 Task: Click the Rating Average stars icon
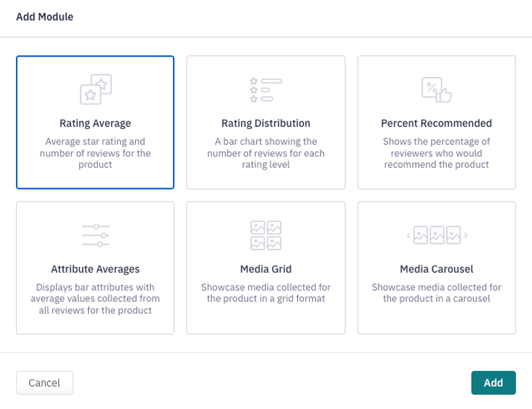tap(96, 89)
